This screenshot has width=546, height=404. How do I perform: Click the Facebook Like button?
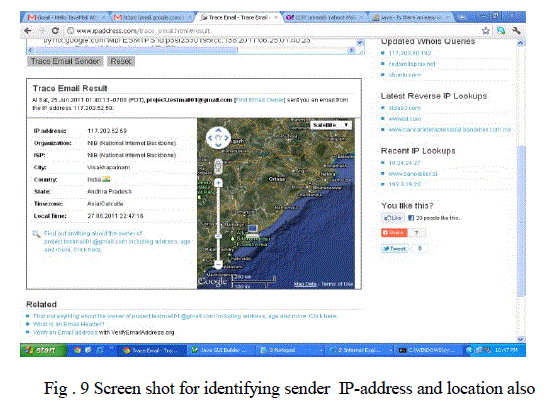click(x=392, y=218)
